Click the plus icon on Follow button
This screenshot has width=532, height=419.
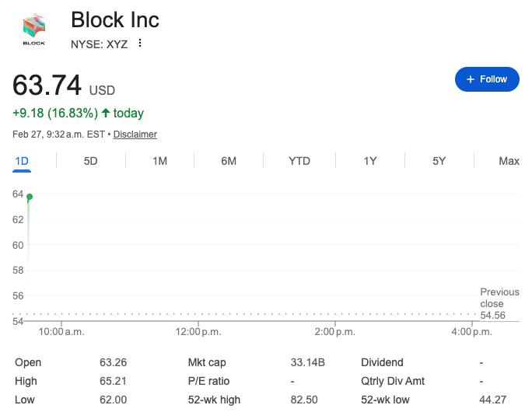click(470, 79)
